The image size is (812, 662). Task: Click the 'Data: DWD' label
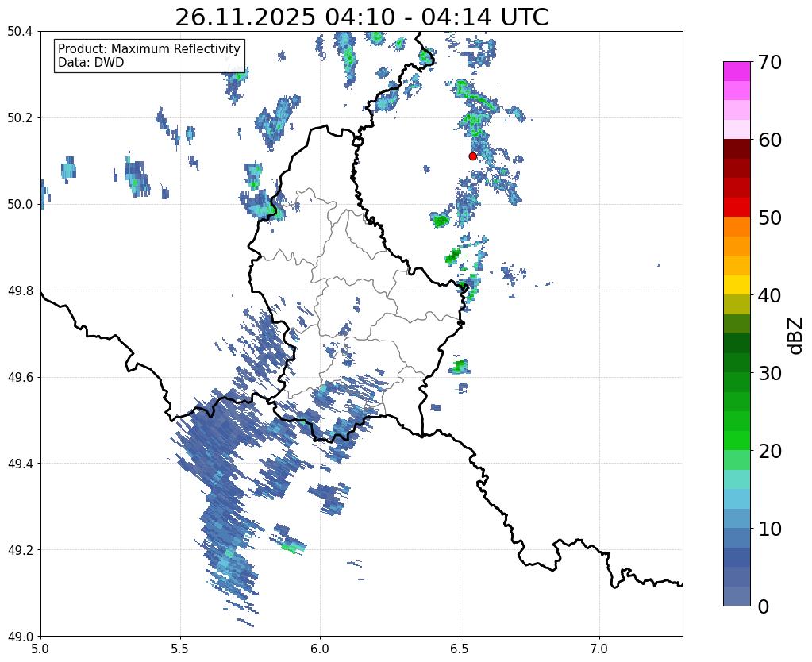tap(91, 63)
